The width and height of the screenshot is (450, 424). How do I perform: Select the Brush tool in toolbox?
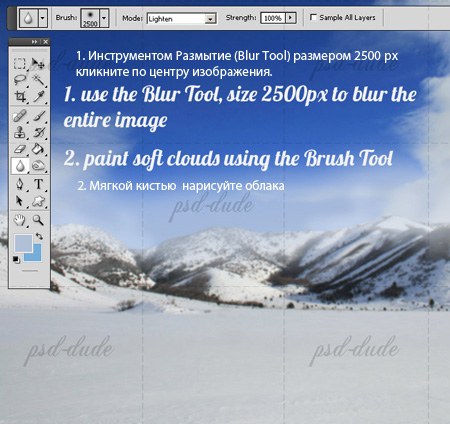pos(39,116)
